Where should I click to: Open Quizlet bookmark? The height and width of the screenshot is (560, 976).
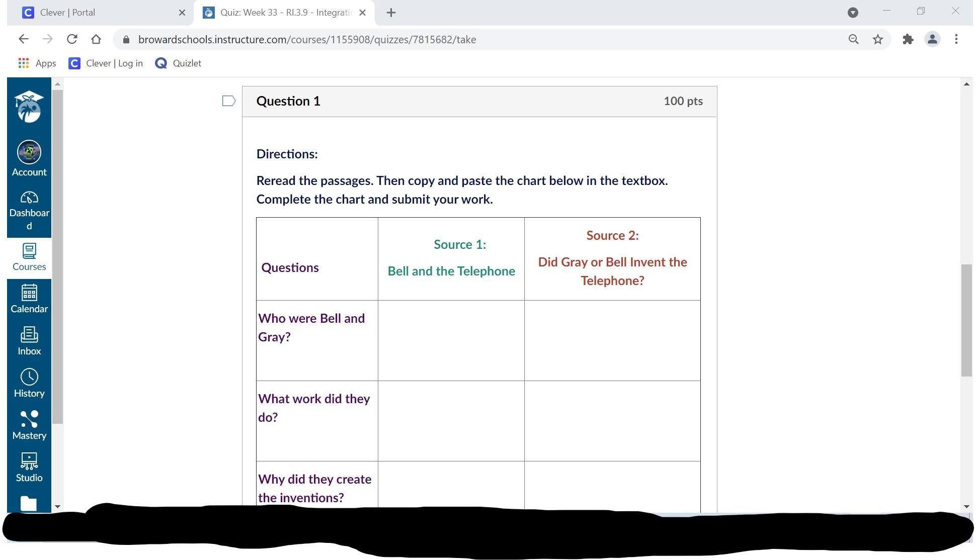point(178,63)
